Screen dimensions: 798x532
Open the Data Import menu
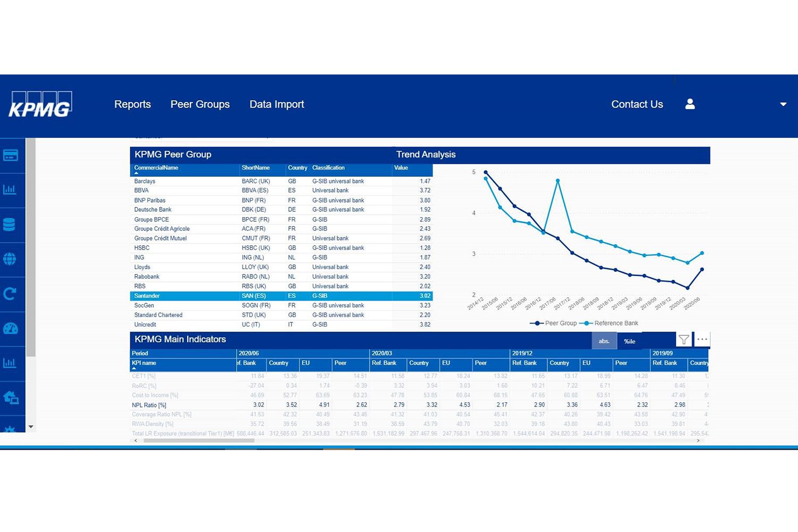coord(277,104)
